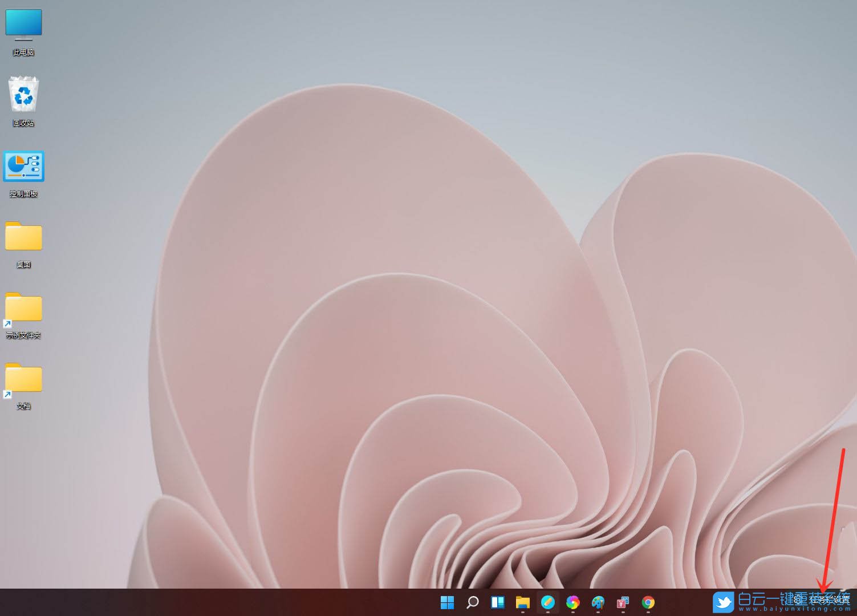Open Windows Search from the taskbar

[473, 602]
